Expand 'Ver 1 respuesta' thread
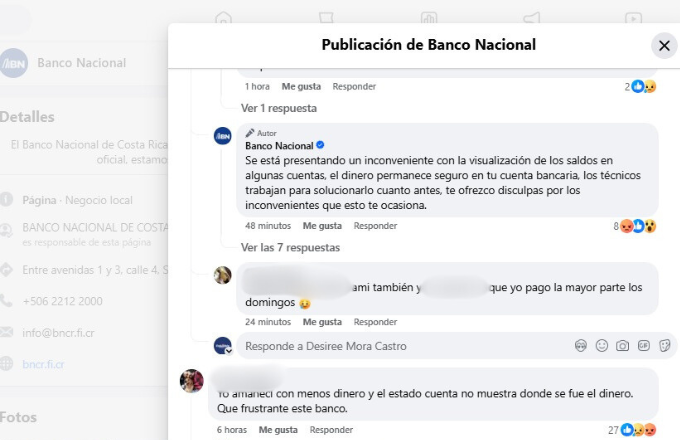This screenshot has height=440, width=680. tap(279, 107)
